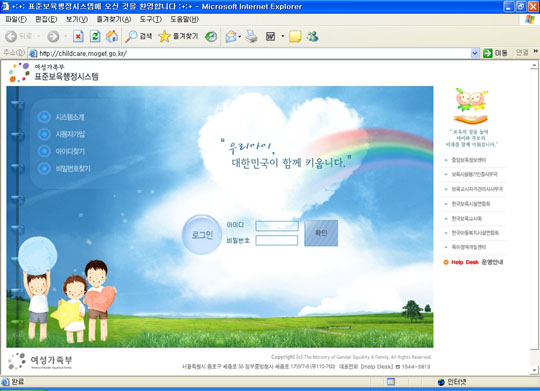Open the 즐겨찾기 star favorites icon
The height and width of the screenshot is (391, 540).
164,36
